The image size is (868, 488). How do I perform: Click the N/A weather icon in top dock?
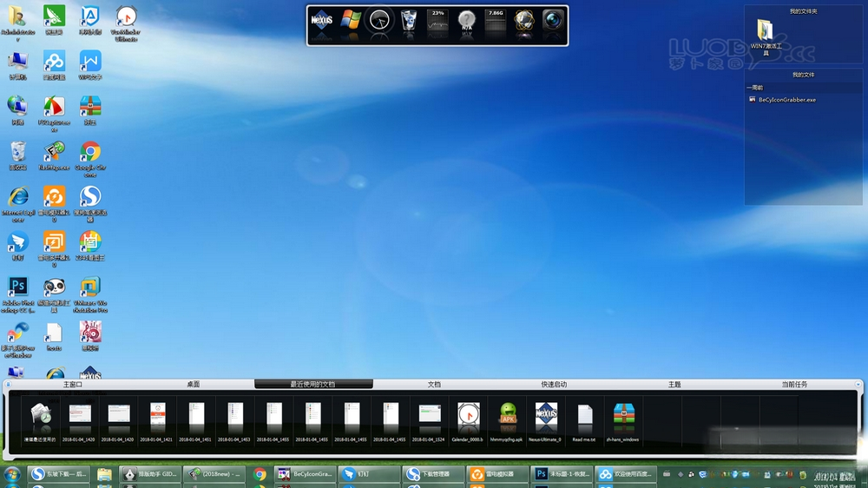pos(467,21)
